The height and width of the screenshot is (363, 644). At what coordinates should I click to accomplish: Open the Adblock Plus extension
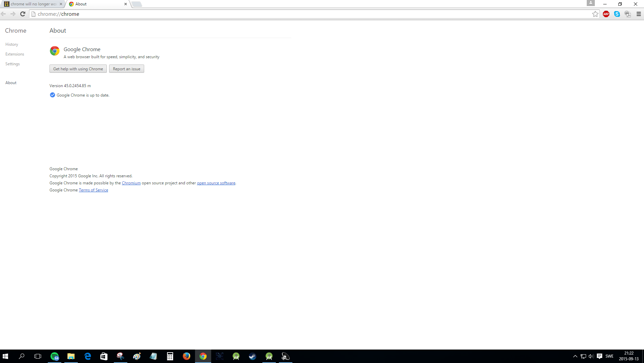pyautogui.click(x=606, y=14)
